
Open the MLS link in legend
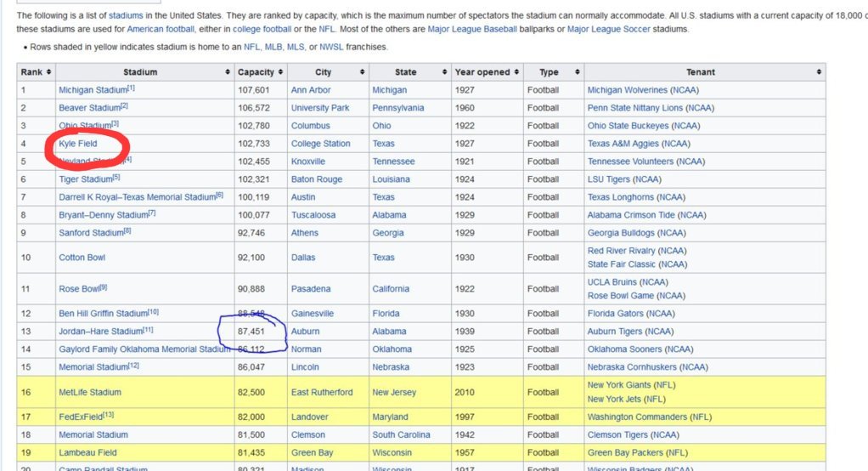click(295, 47)
